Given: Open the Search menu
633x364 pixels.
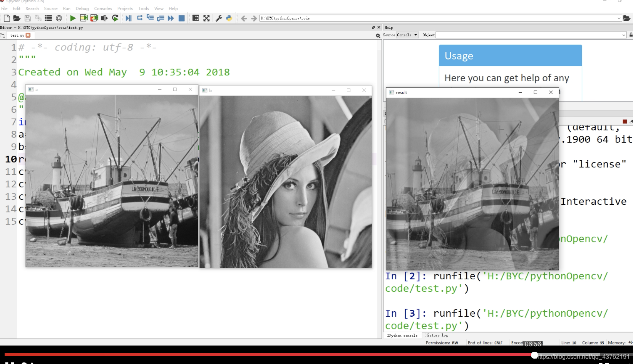Looking at the screenshot, I should coord(32,8).
